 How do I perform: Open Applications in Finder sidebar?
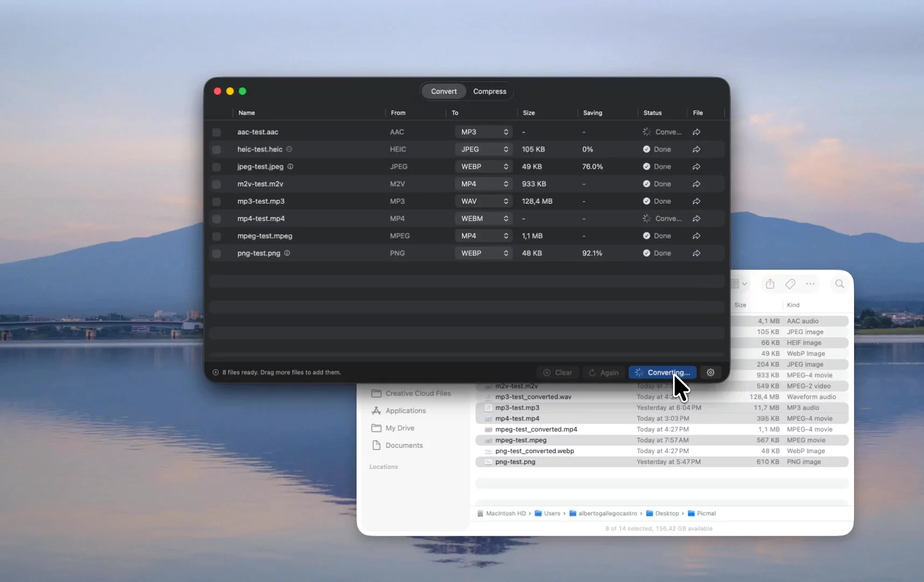tap(405, 411)
